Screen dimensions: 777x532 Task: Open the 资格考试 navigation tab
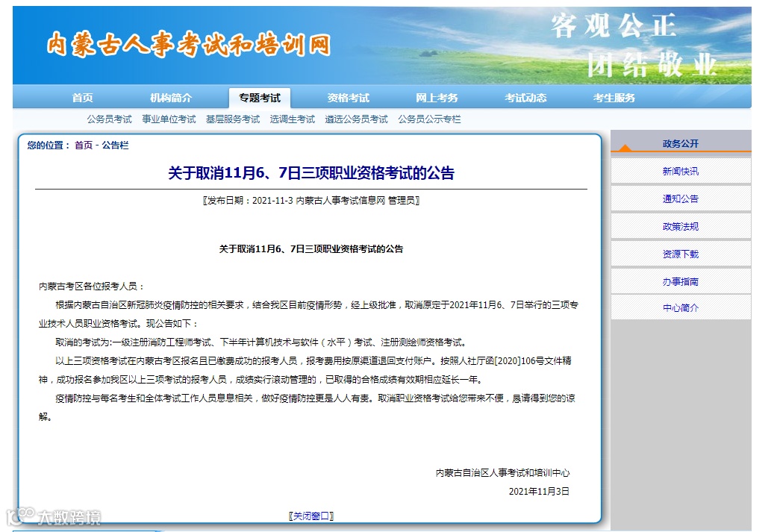pos(349,98)
